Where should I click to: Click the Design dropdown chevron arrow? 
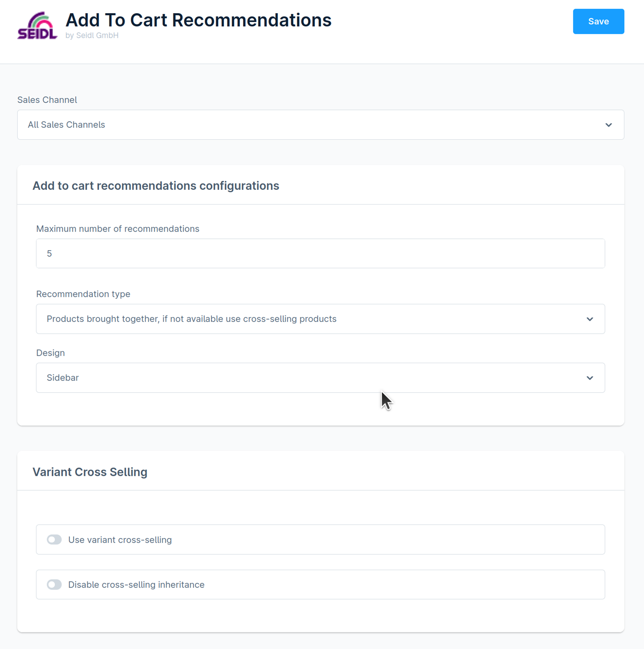[x=590, y=378]
